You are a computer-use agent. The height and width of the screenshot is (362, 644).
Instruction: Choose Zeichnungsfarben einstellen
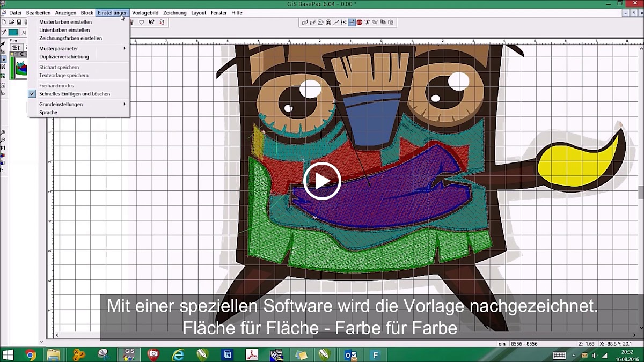78,38
